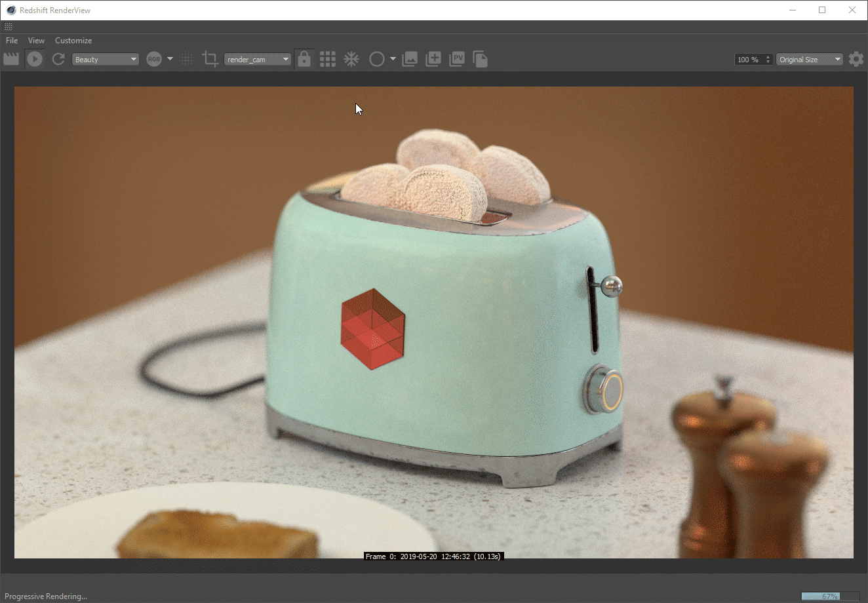
Task: Refresh the render with circular arrow
Action: tap(58, 59)
